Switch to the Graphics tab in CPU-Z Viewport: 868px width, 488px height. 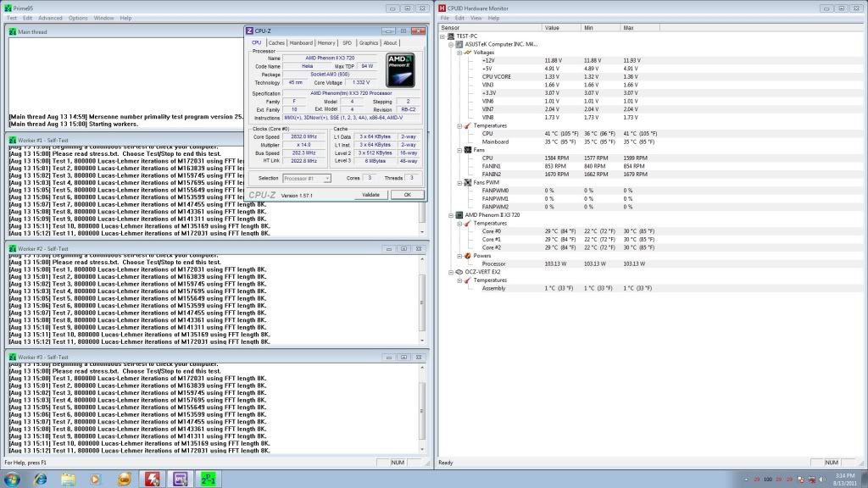point(369,42)
